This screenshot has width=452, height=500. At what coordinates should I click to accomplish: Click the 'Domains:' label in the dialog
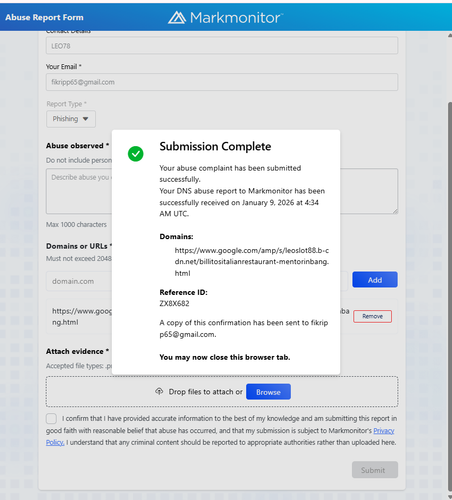click(176, 237)
